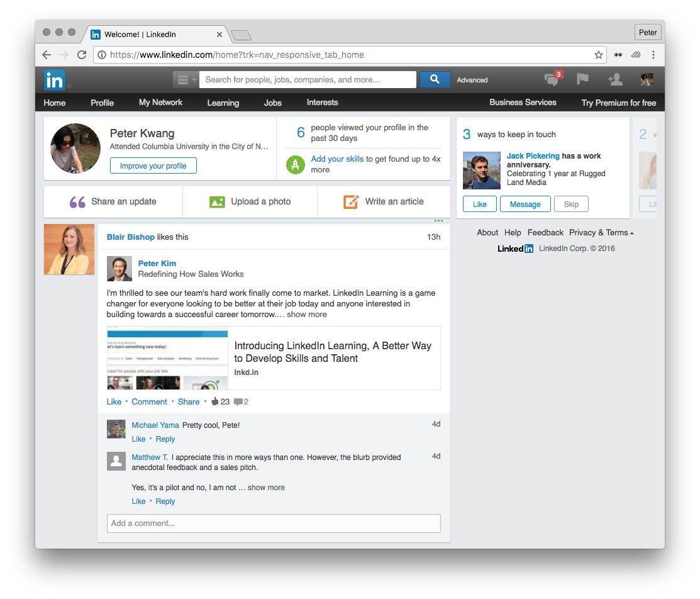The height and width of the screenshot is (599, 700).
Task: Click Comment under the post
Action: (x=149, y=401)
